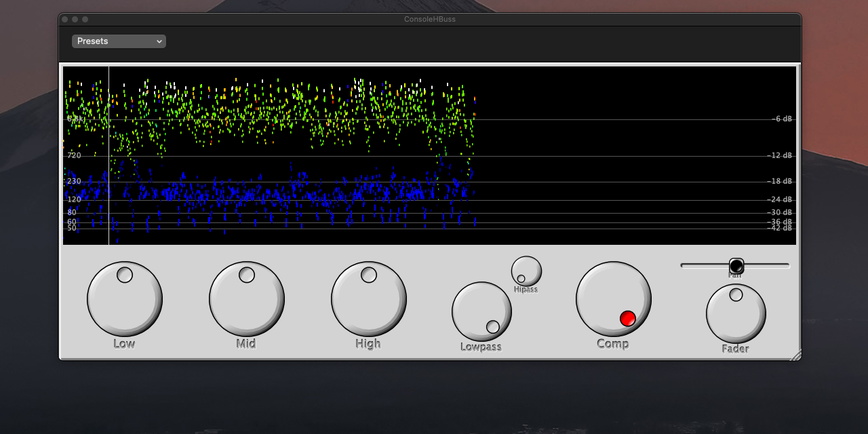Click the '-30 dB' scale marking
The width and height of the screenshot is (868, 434).
(x=780, y=212)
